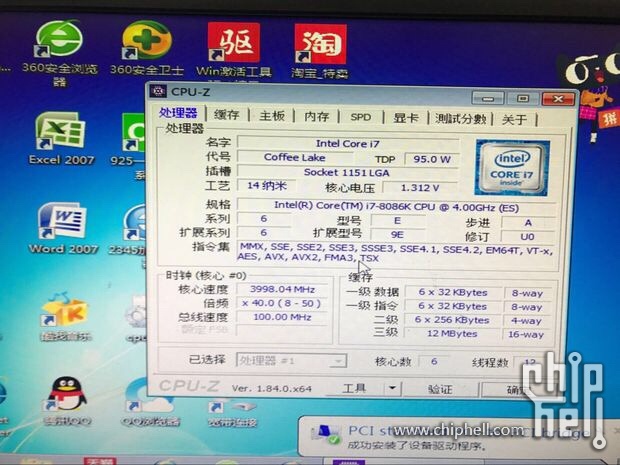
Task: Click the 1.312 V core voltage value
Action: pyautogui.click(x=420, y=188)
